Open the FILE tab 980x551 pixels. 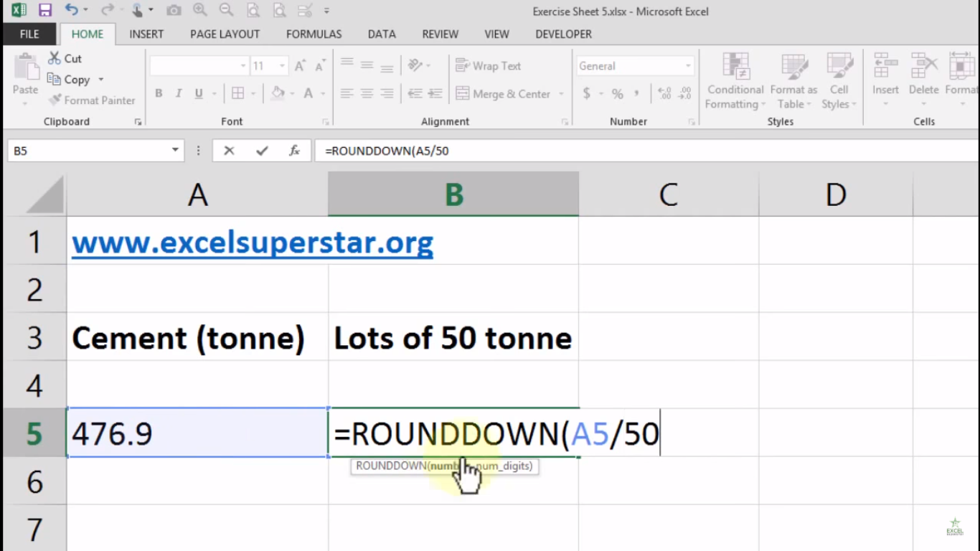pyautogui.click(x=29, y=34)
